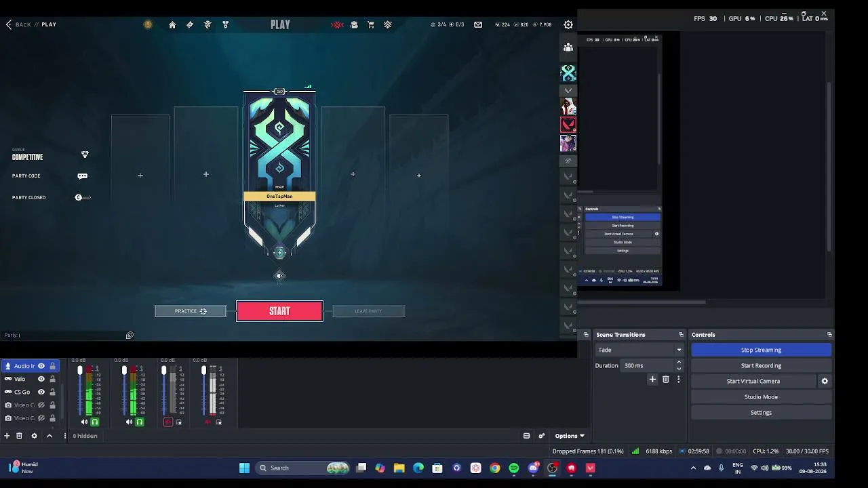Adjust fourth mixer channel volume slider
The height and width of the screenshot is (488, 868).
point(203,390)
